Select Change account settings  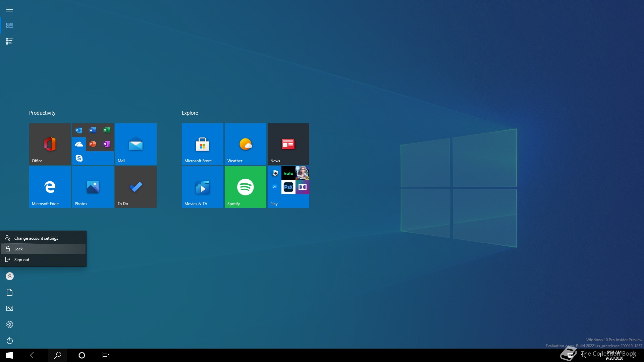pyautogui.click(x=43, y=238)
